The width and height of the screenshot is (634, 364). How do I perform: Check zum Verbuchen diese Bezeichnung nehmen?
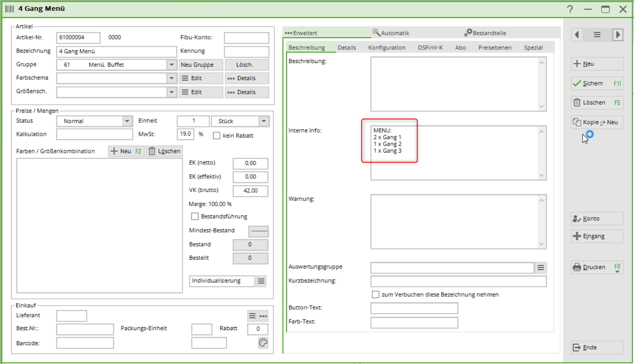click(x=376, y=295)
